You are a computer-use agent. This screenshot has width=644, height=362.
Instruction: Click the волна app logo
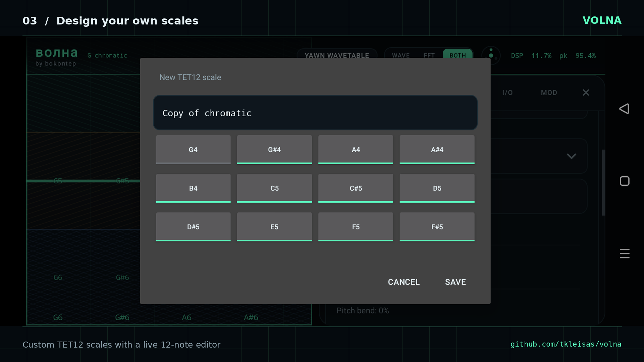[57, 53]
